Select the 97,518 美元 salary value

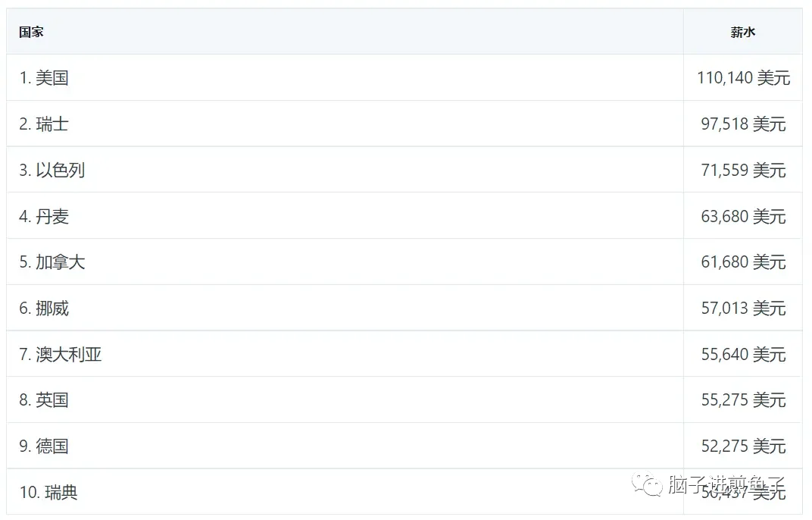tap(743, 124)
